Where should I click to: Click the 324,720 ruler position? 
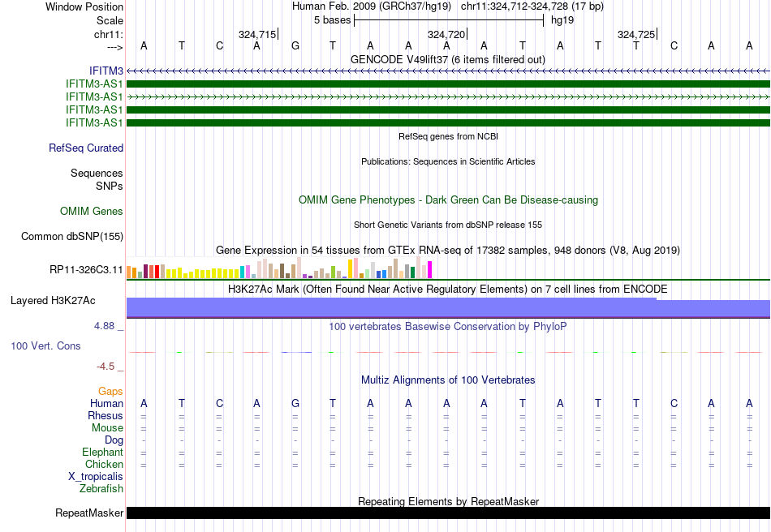coord(446,34)
